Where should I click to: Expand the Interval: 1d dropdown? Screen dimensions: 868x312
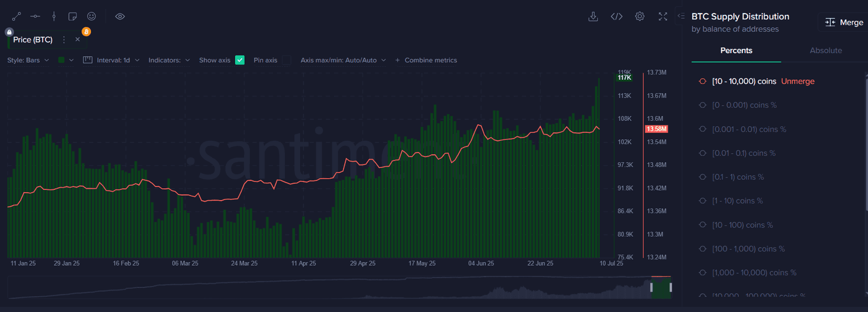pos(111,60)
